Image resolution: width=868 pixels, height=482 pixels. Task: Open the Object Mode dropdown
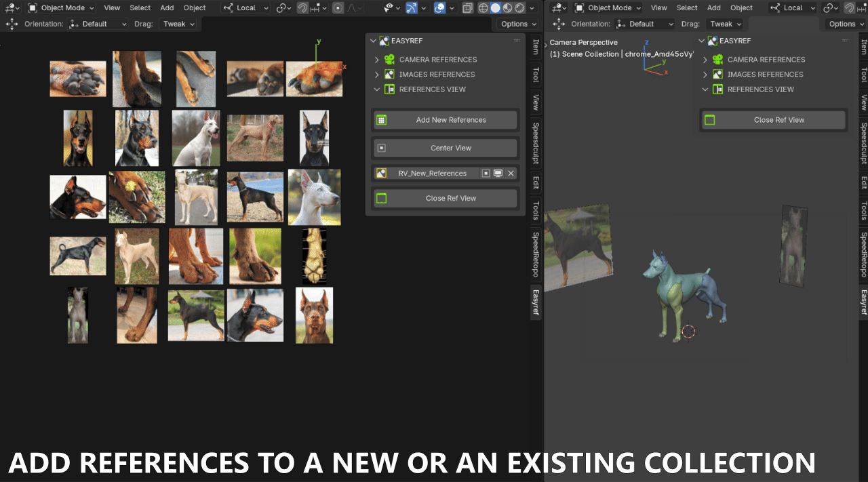pyautogui.click(x=60, y=7)
